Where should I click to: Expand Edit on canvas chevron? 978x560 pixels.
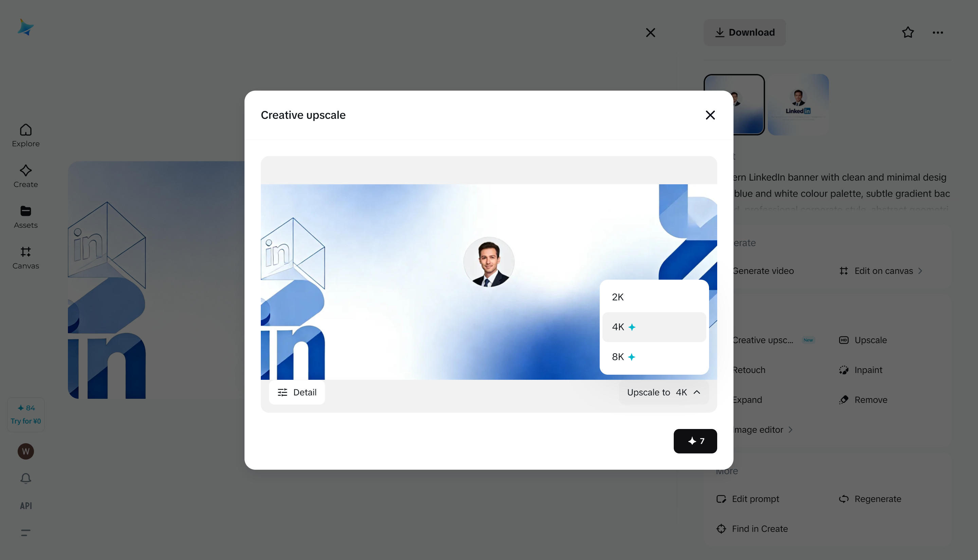920,271
